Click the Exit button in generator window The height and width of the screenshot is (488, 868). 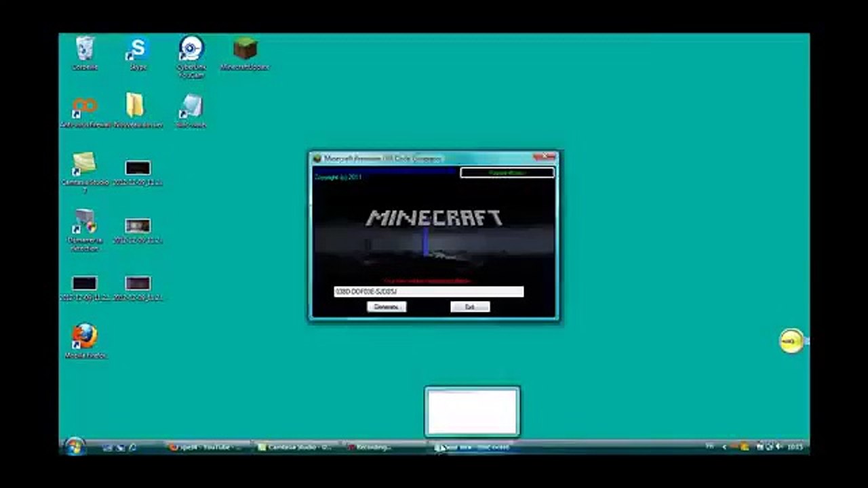click(x=470, y=307)
